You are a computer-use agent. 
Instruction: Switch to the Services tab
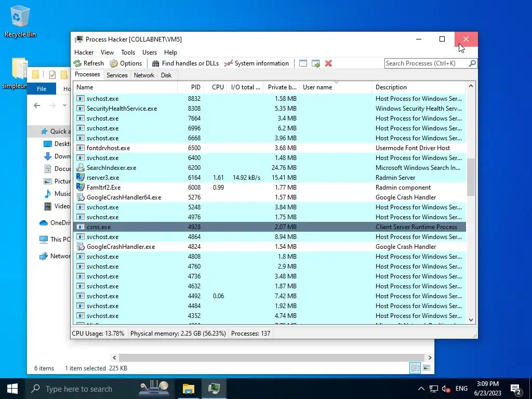click(x=117, y=75)
